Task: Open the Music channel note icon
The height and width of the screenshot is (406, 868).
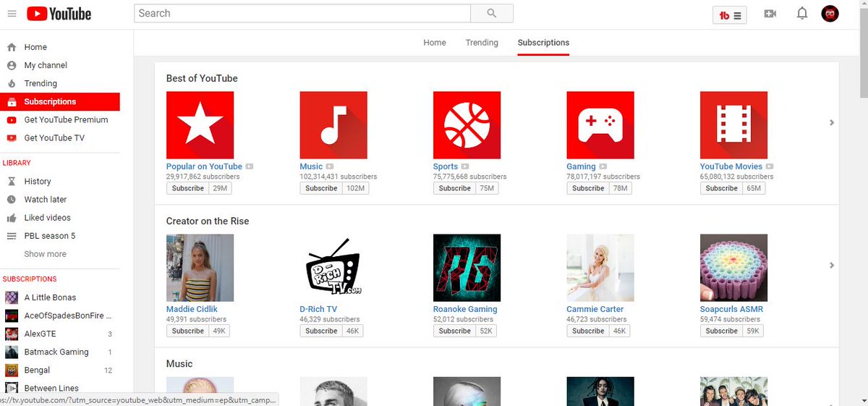Action: click(x=333, y=125)
